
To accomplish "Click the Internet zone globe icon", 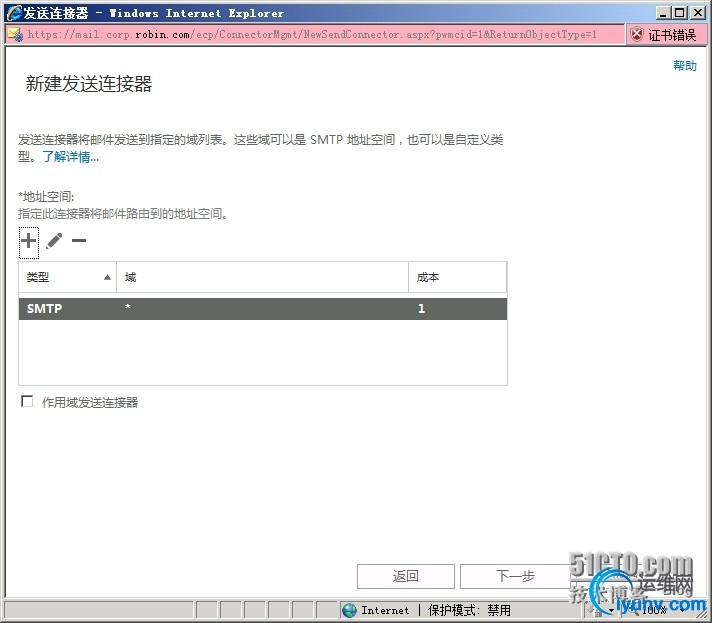I will pyautogui.click(x=349, y=610).
